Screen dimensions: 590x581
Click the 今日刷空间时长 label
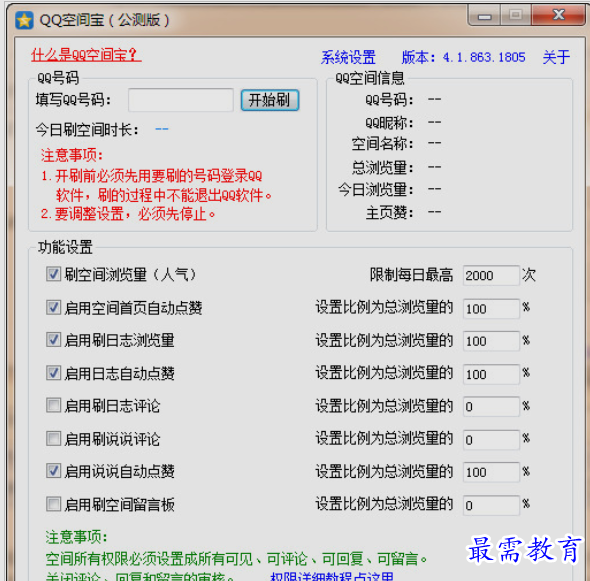87,130
